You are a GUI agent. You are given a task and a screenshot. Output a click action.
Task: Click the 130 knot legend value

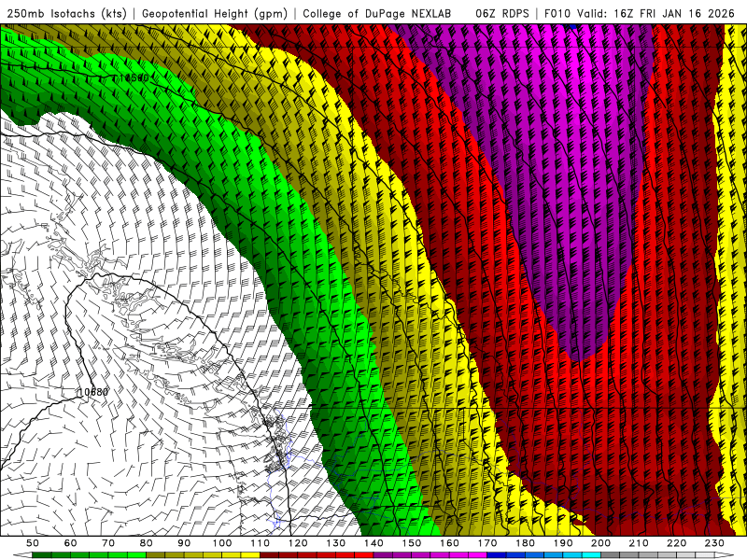pos(336,543)
